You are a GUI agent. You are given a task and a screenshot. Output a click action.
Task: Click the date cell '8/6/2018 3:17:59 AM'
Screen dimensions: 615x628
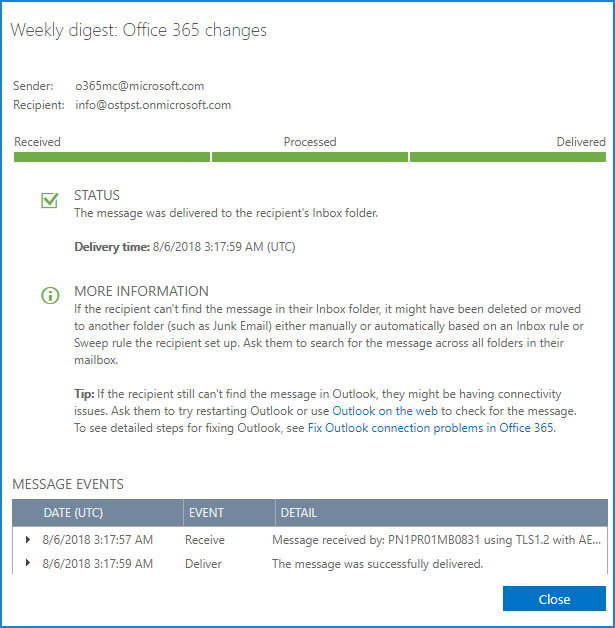(98, 564)
